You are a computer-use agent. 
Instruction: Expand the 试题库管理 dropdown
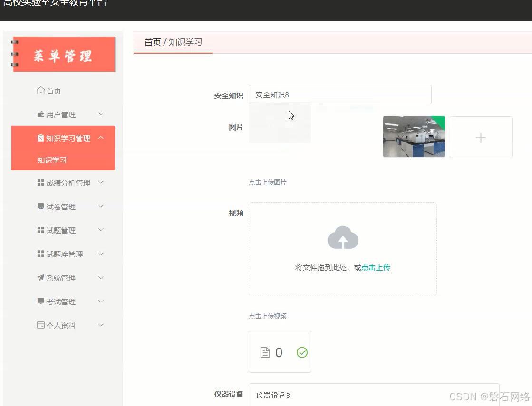(x=100, y=254)
